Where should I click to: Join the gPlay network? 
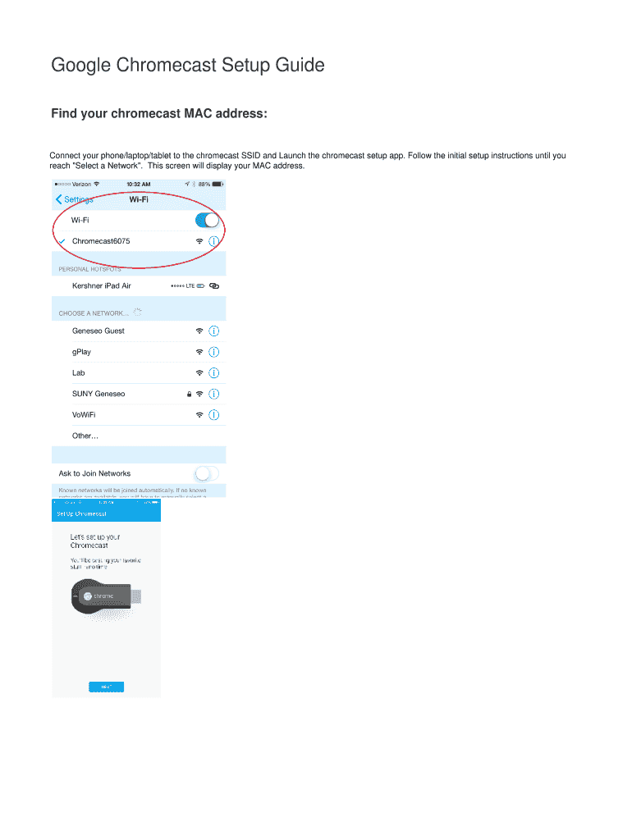click(x=82, y=352)
